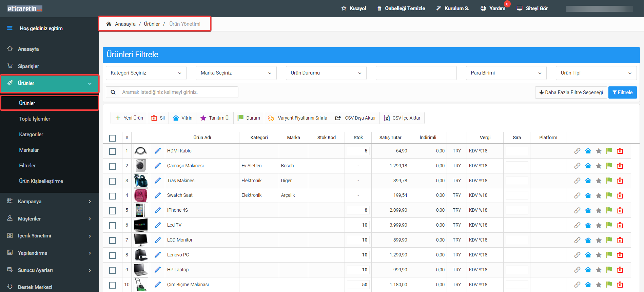Expand the Kampanya sidebar menu
This screenshot has width=644, height=292.
[50, 201]
